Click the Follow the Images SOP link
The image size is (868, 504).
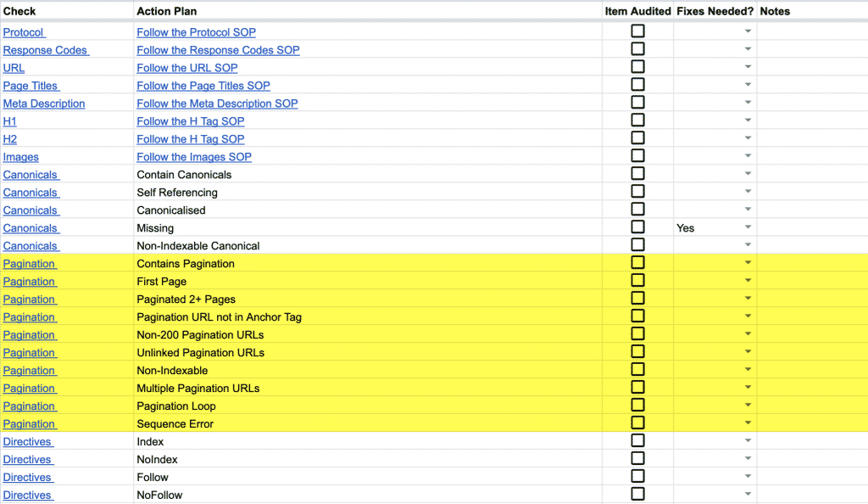point(193,157)
